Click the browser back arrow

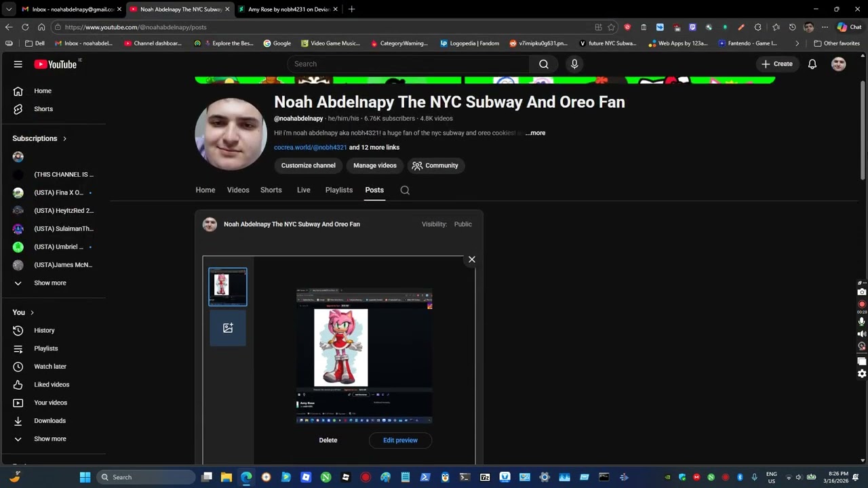coord(9,27)
